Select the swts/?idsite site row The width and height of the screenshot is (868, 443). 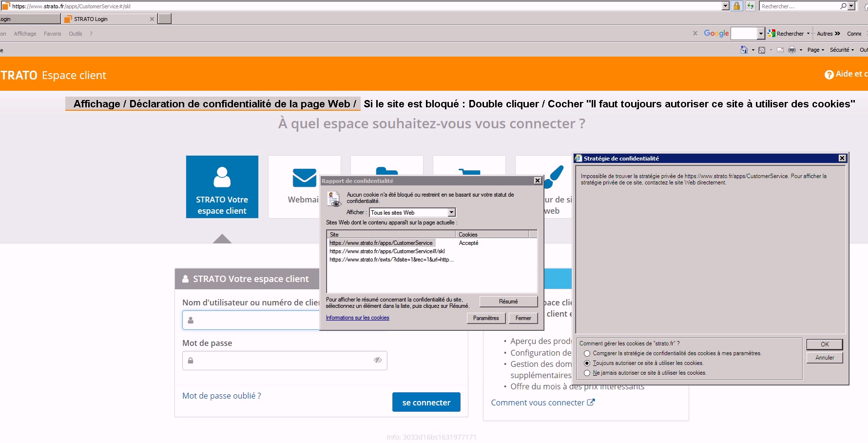click(x=432, y=260)
